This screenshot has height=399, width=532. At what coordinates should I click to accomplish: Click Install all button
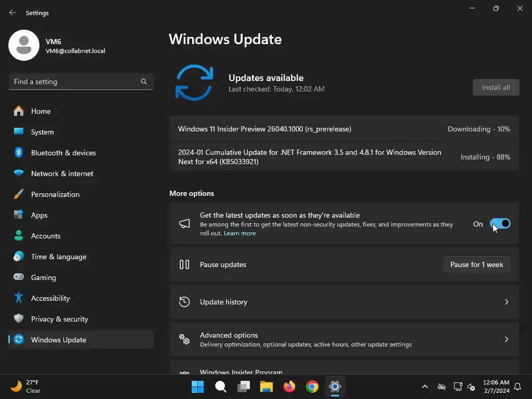tap(496, 87)
